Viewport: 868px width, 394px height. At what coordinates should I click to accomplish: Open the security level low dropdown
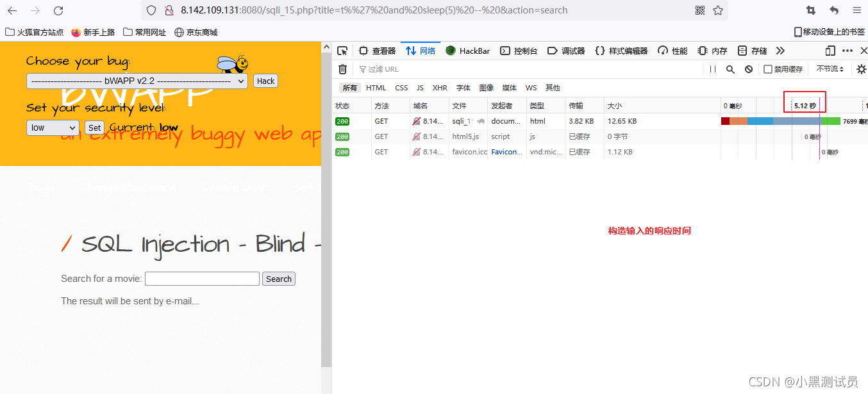click(53, 127)
